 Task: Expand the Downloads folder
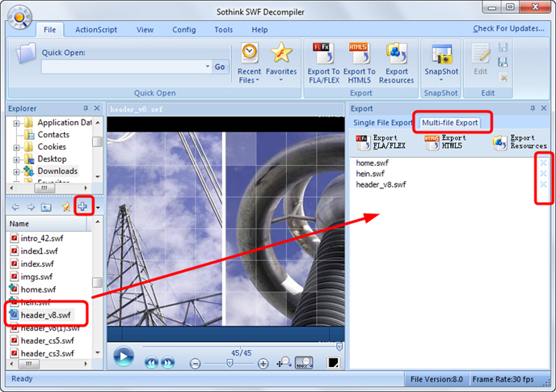click(x=16, y=171)
